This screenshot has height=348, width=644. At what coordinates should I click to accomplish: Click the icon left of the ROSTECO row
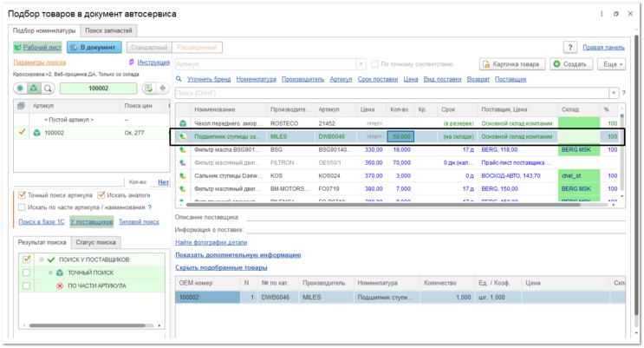(183, 123)
